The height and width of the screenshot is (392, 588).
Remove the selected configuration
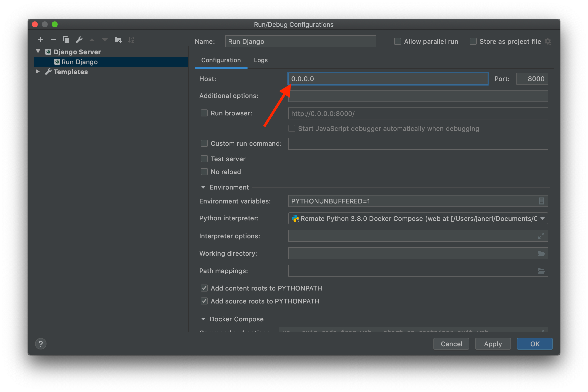(53, 40)
